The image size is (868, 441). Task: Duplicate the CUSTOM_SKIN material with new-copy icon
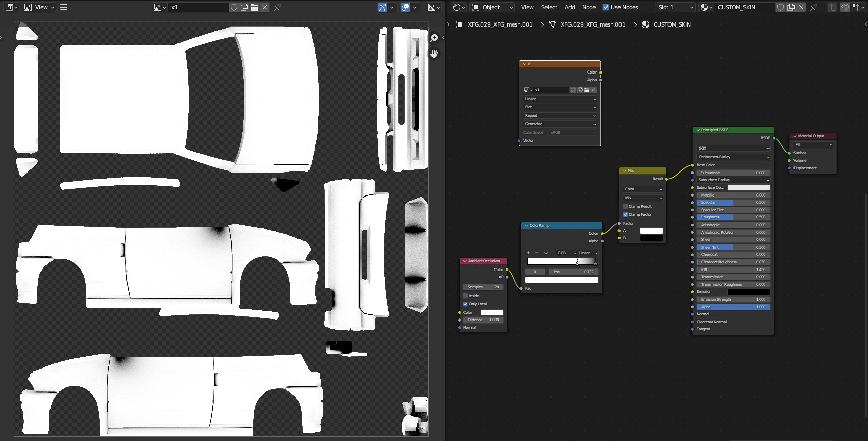(791, 7)
